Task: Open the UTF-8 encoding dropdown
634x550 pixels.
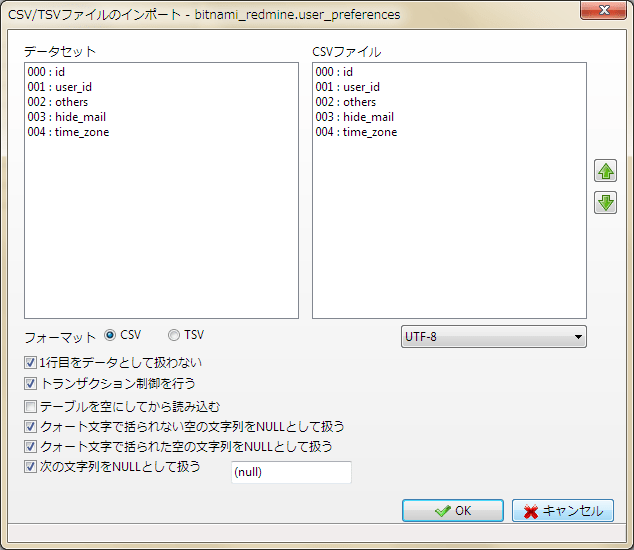Action: coord(494,336)
